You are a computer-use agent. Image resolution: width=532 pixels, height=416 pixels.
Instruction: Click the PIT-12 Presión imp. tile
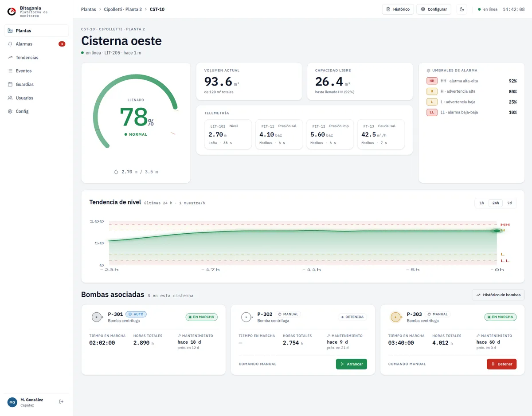330,134
